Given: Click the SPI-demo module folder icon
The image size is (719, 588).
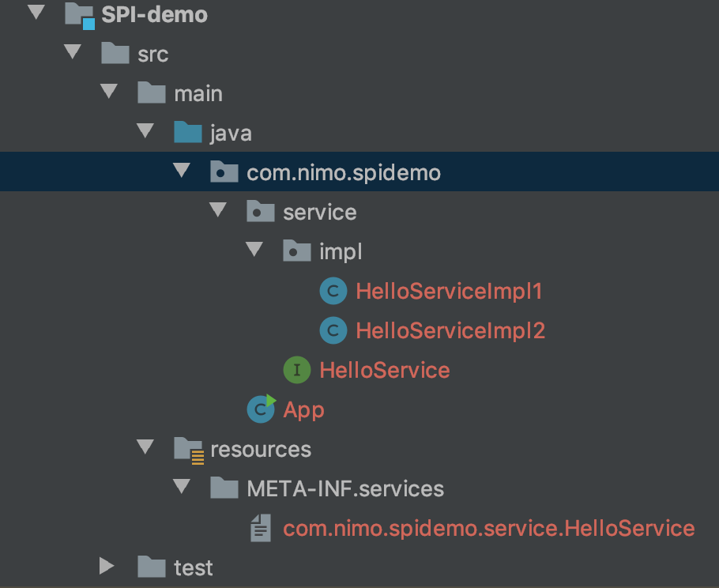Looking at the screenshot, I should tap(80, 15).
